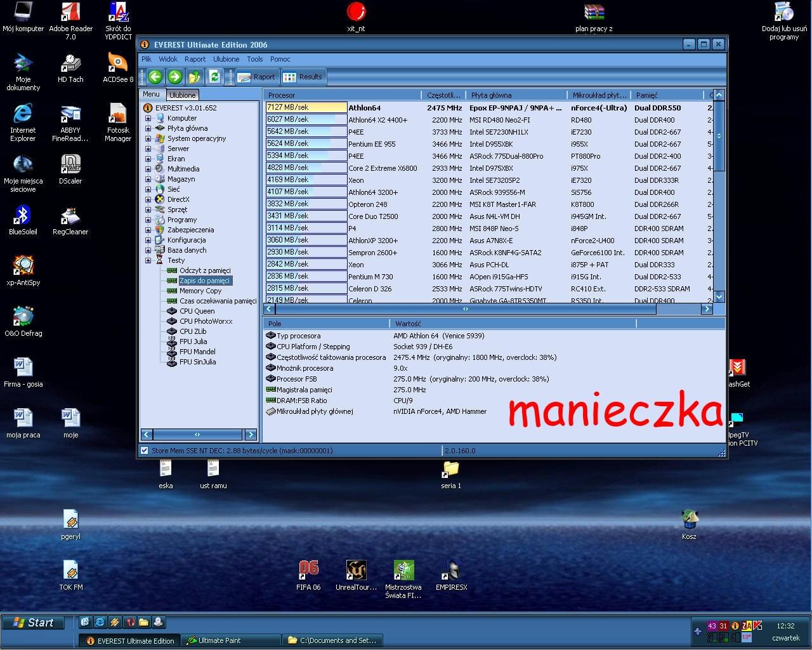Open the Fotosik Manager desktop icon
Image resolution: width=812 pixels, height=650 pixels.
[x=118, y=123]
